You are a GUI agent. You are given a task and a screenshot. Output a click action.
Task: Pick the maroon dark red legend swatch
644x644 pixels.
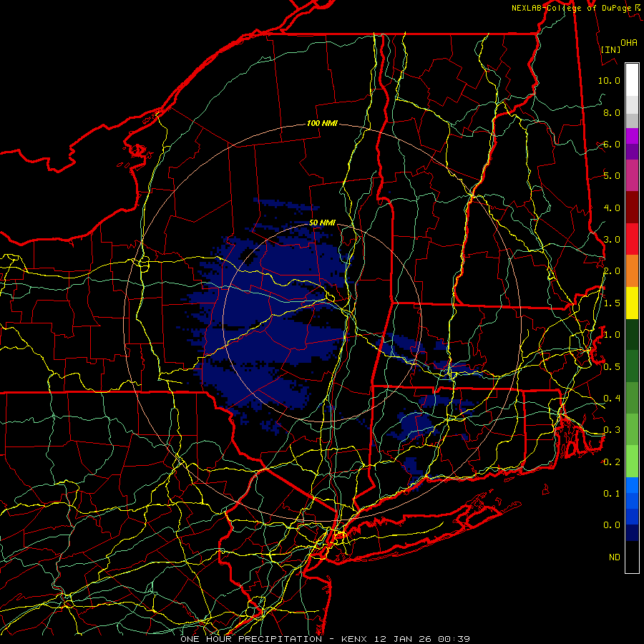(x=632, y=208)
